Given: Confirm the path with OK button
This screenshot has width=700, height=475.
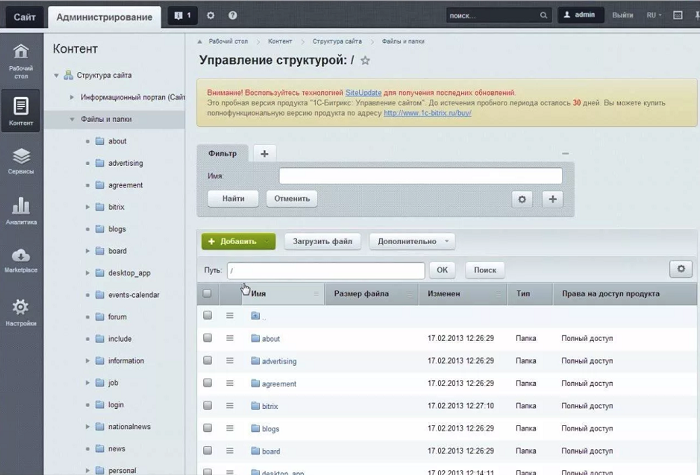Looking at the screenshot, I should [442, 270].
